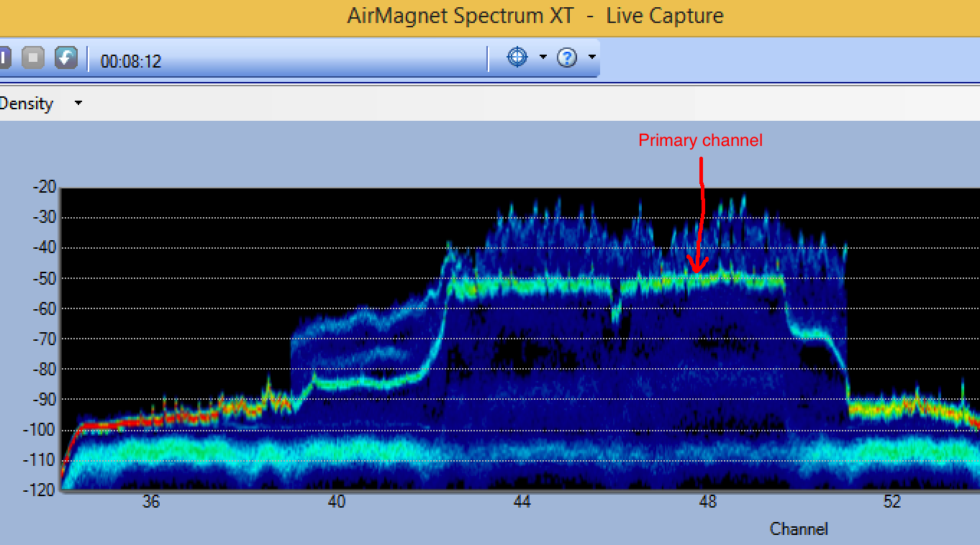Select the Density view label
This screenshot has height=545, width=980.
pos(27,103)
